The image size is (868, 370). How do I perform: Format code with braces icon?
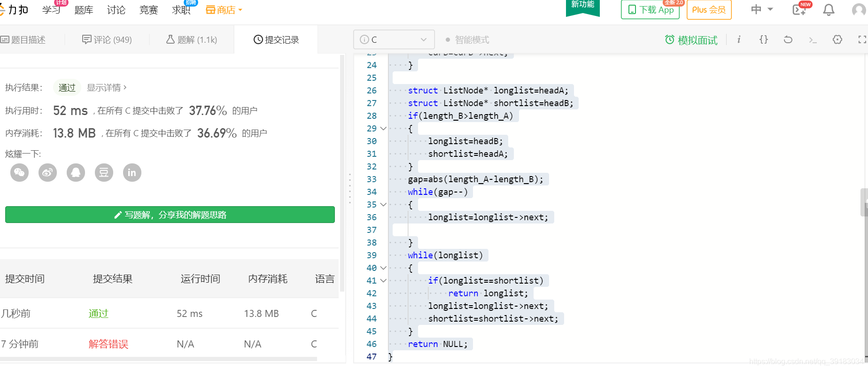pyautogui.click(x=764, y=39)
